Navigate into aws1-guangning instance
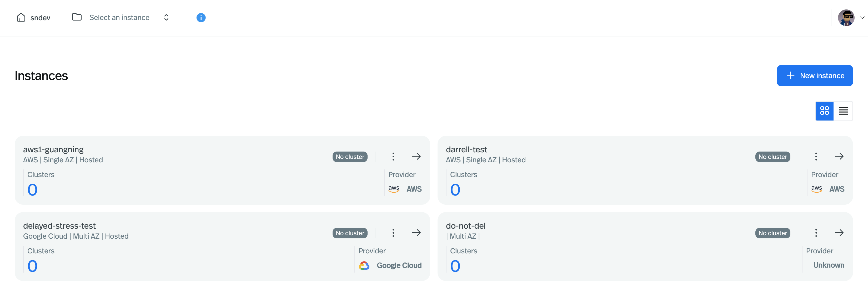868x286 pixels. (x=416, y=156)
